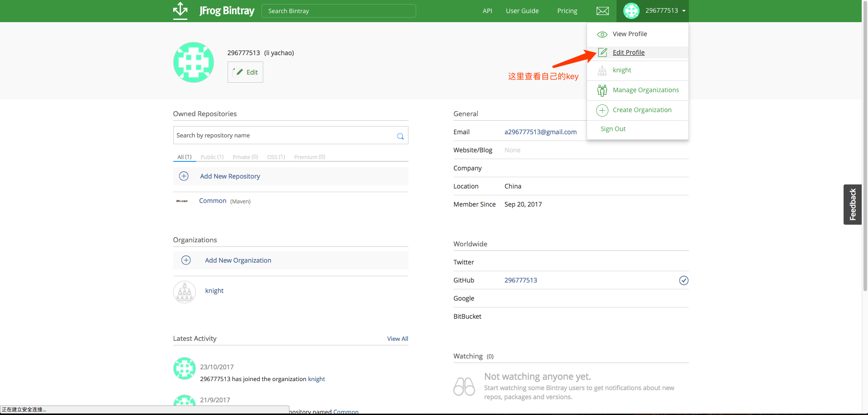Click the pencil icon beside Edit Profile

(602, 52)
